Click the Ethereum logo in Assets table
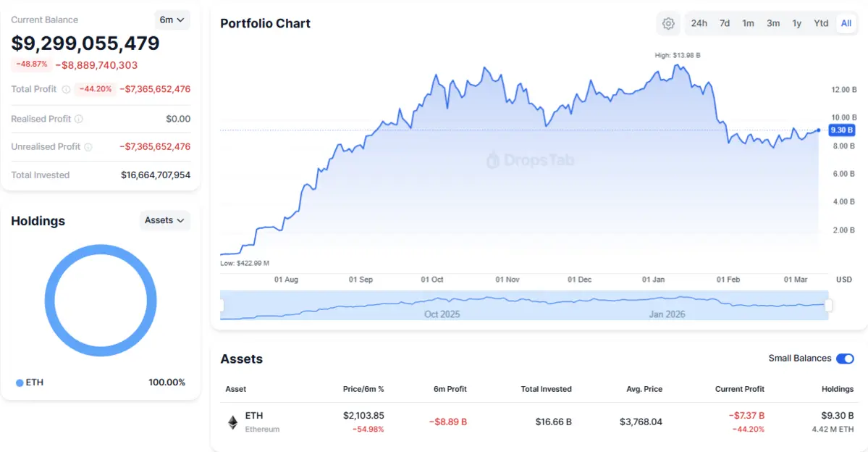The height and width of the screenshot is (452, 868). (x=233, y=422)
